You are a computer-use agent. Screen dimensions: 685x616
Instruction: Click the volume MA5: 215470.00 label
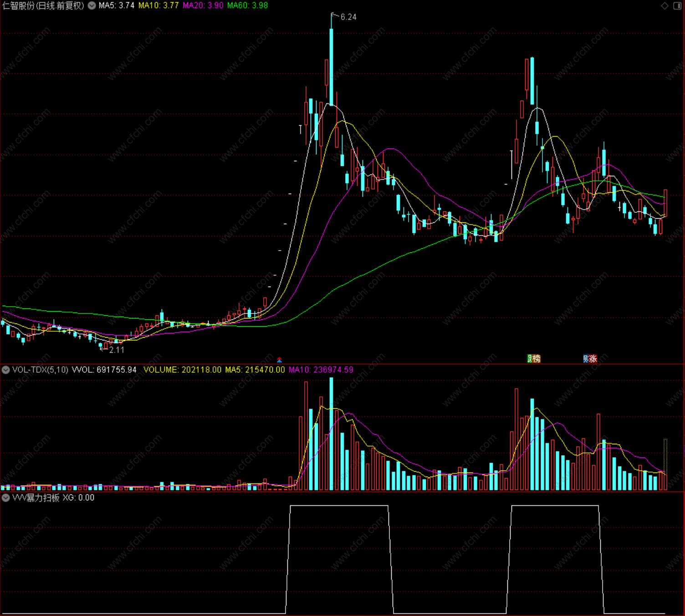(255, 370)
